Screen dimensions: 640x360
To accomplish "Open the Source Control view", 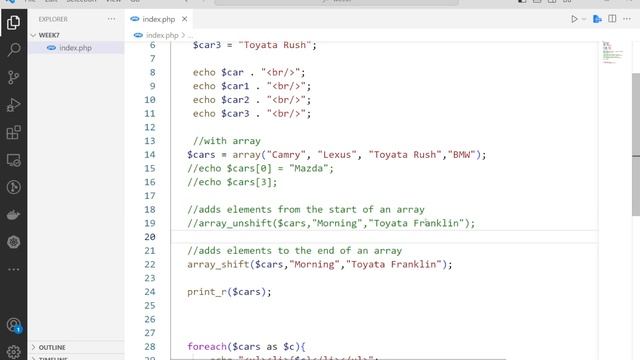I will click(x=13, y=77).
